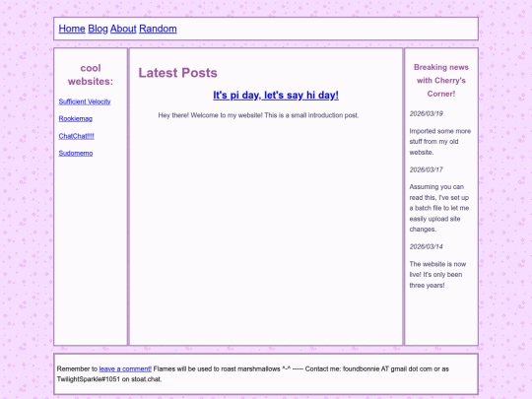Image resolution: width=532 pixels, height=399 pixels.
Task: Click the 2026/03/14 news date
Action: [427, 246]
